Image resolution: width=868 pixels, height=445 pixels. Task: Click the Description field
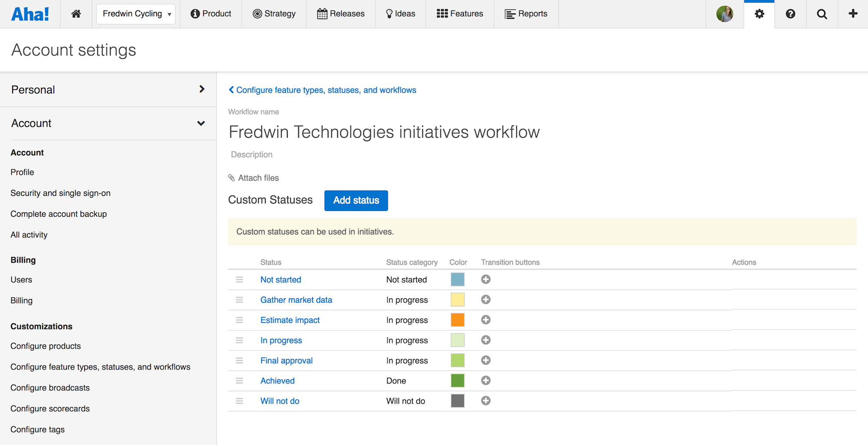[x=252, y=155]
